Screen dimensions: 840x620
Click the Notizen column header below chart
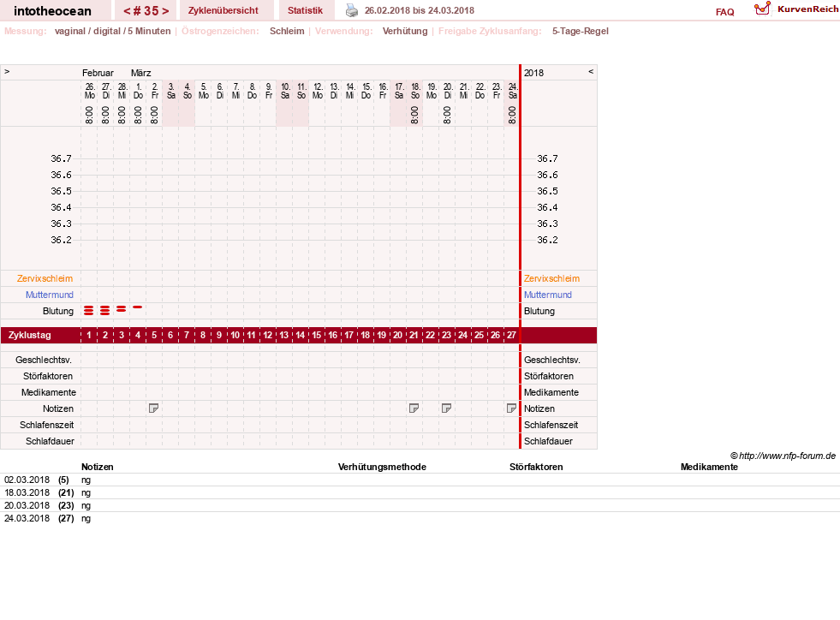click(97, 467)
